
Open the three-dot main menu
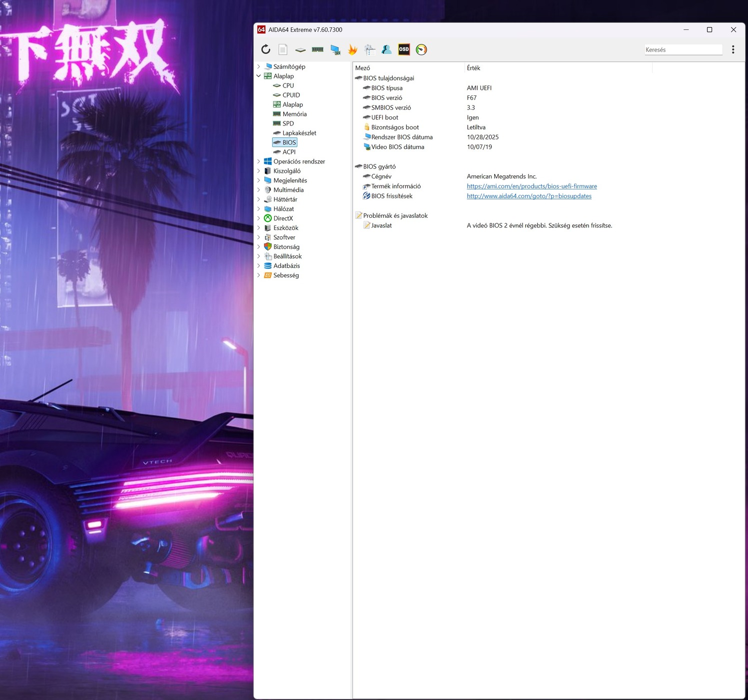click(733, 49)
